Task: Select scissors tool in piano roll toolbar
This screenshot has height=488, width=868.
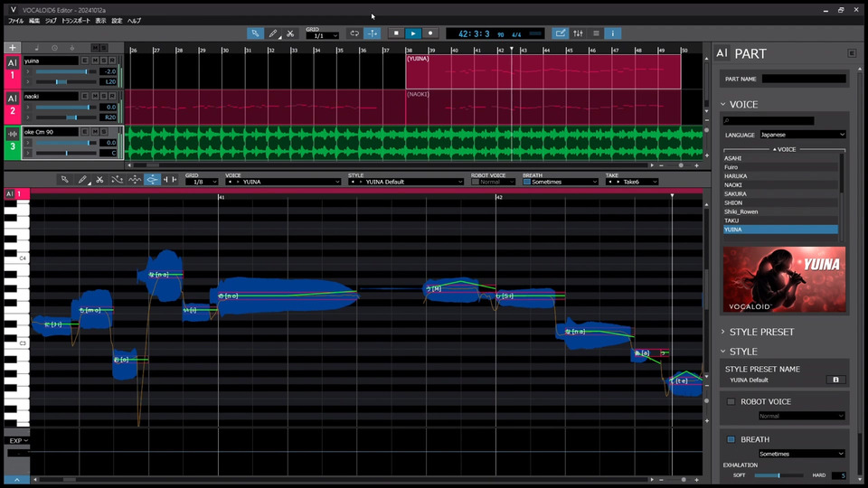Action: (99, 179)
